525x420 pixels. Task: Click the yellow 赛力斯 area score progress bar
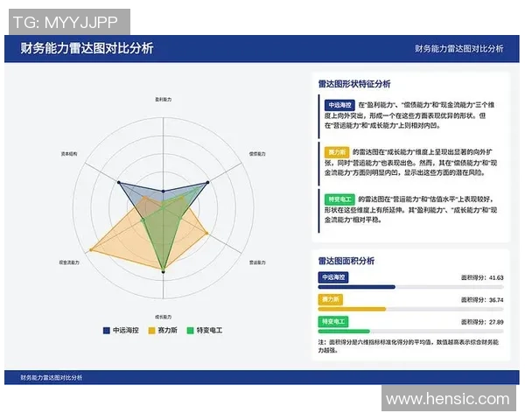point(411,309)
